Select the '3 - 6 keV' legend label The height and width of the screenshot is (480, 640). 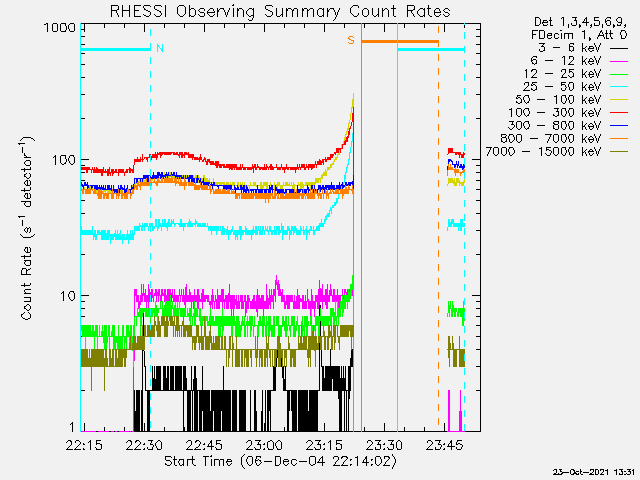pyautogui.click(x=570, y=48)
